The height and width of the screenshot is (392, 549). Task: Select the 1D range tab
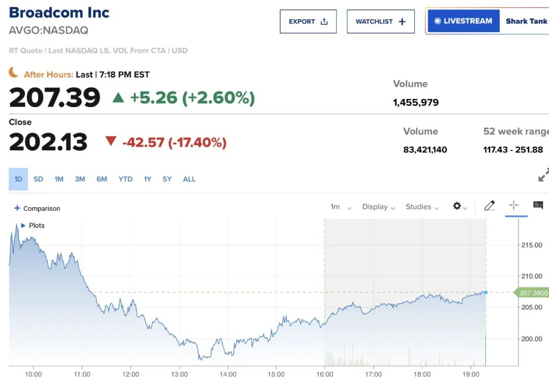pyautogui.click(x=18, y=179)
